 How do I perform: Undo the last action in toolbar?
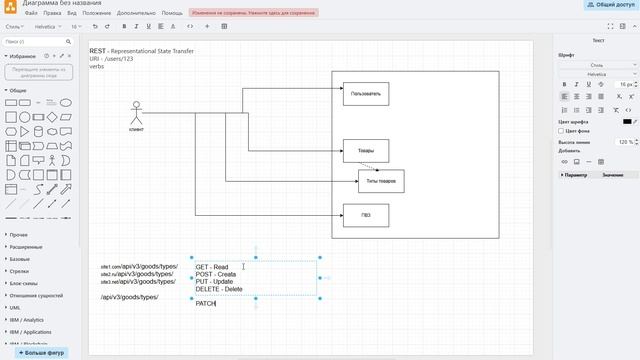pyautogui.click(x=95, y=27)
